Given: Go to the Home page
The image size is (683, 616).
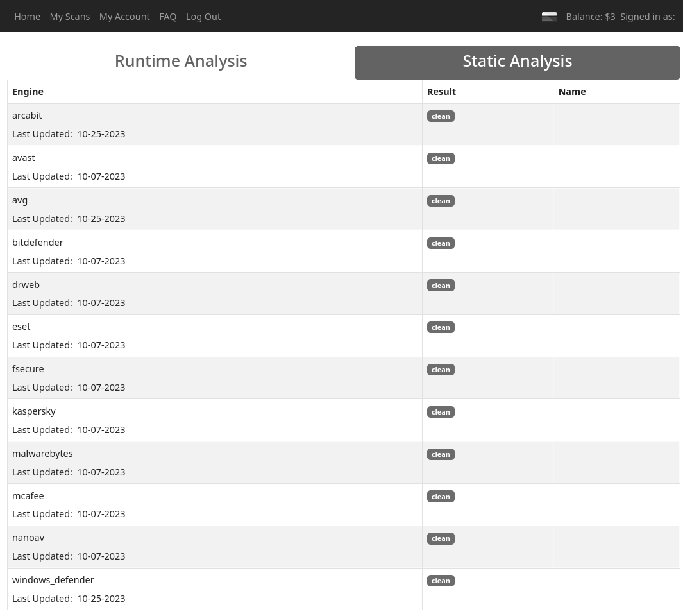Looking at the screenshot, I should 27,17.
